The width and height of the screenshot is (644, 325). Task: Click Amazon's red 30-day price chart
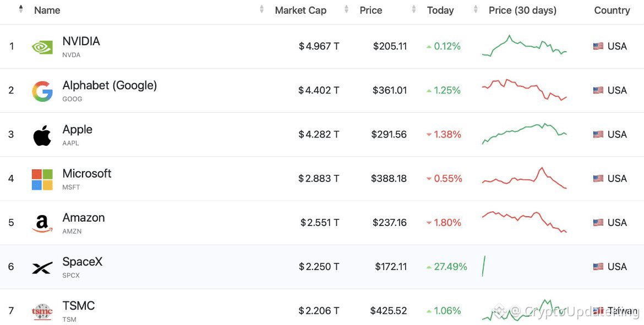point(525,222)
